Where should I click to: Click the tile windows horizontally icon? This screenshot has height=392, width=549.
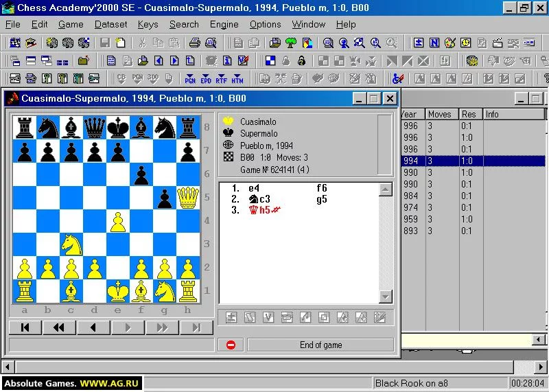point(31,60)
